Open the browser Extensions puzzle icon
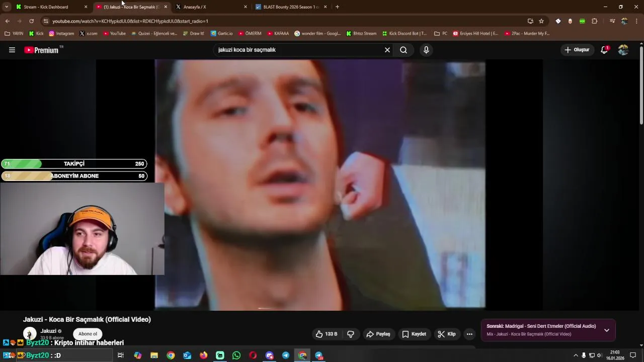644x362 pixels. [594, 21]
